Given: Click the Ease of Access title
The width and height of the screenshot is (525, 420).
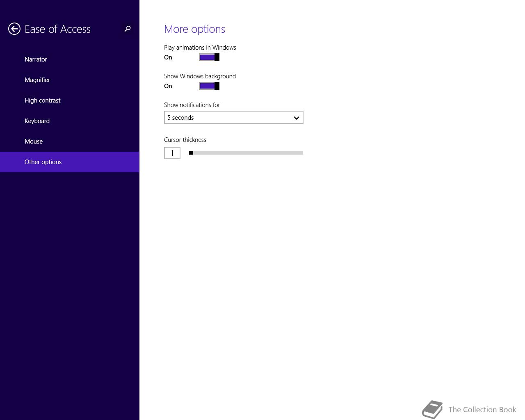Looking at the screenshot, I should coord(57,29).
